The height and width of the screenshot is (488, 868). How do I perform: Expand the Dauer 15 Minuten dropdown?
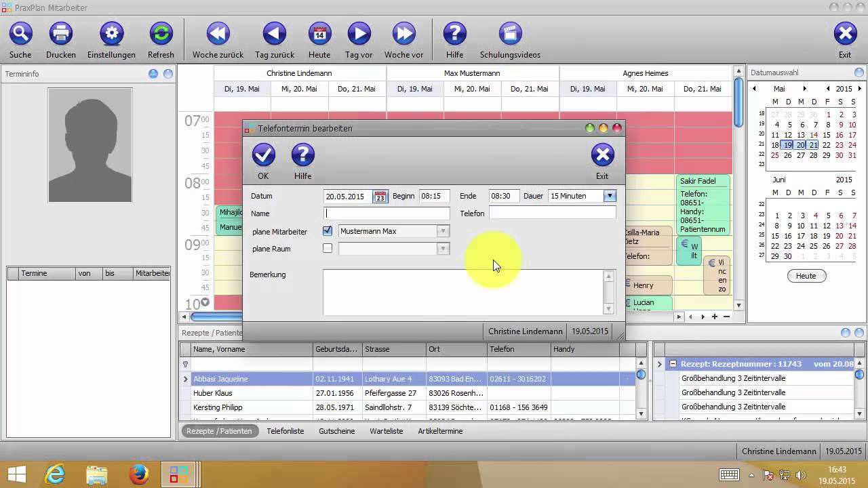(x=610, y=196)
